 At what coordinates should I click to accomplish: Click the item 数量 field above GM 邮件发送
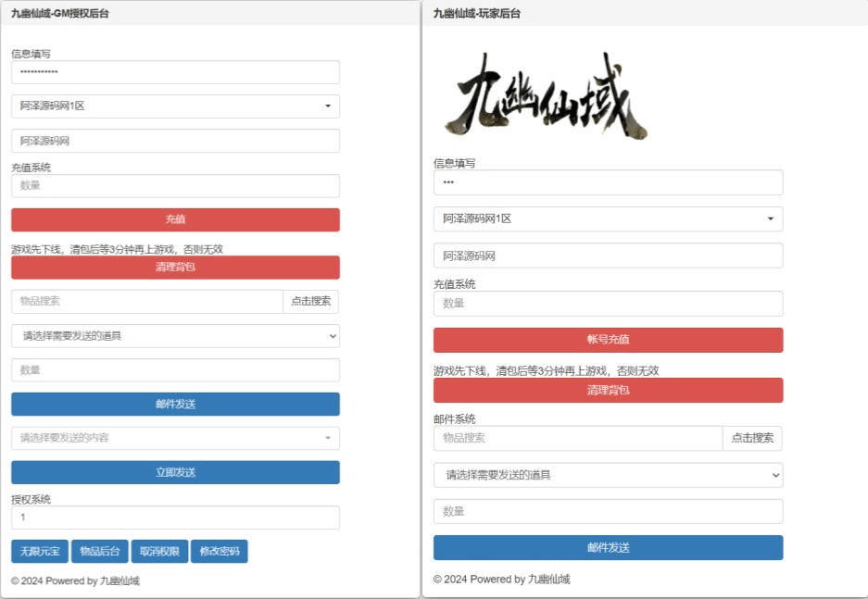click(x=175, y=370)
